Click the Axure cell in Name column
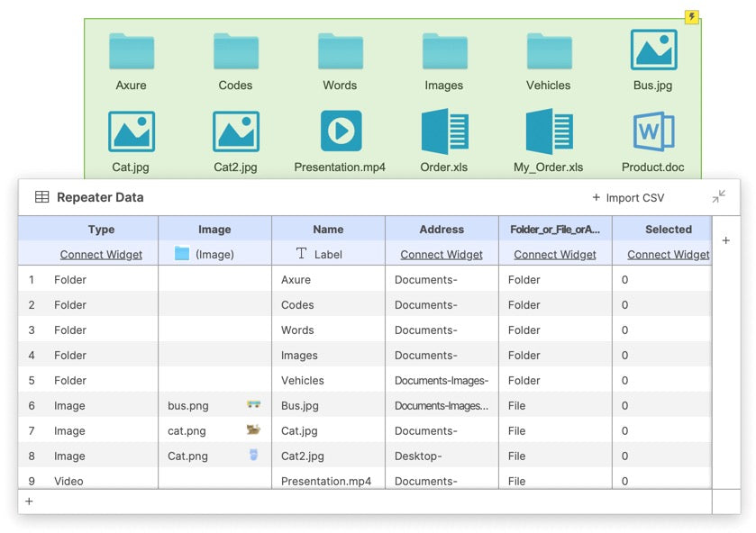Image resolution: width=756 pixels, height=533 pixels. pyautogui.click(x=328, y=279)
